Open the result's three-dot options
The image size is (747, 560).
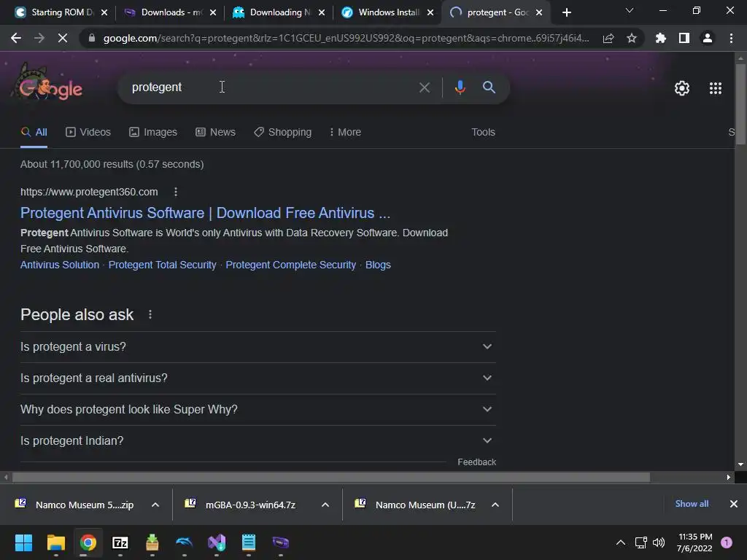point(176,192)
